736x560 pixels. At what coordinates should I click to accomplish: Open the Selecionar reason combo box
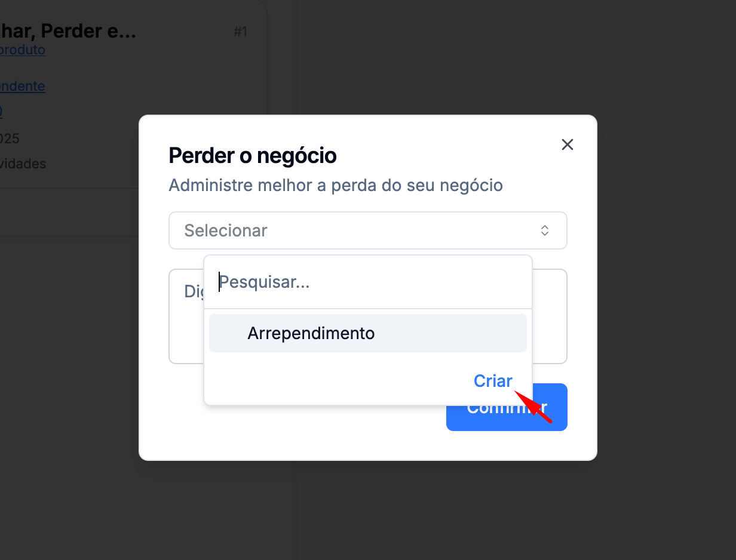pos(368,230)
